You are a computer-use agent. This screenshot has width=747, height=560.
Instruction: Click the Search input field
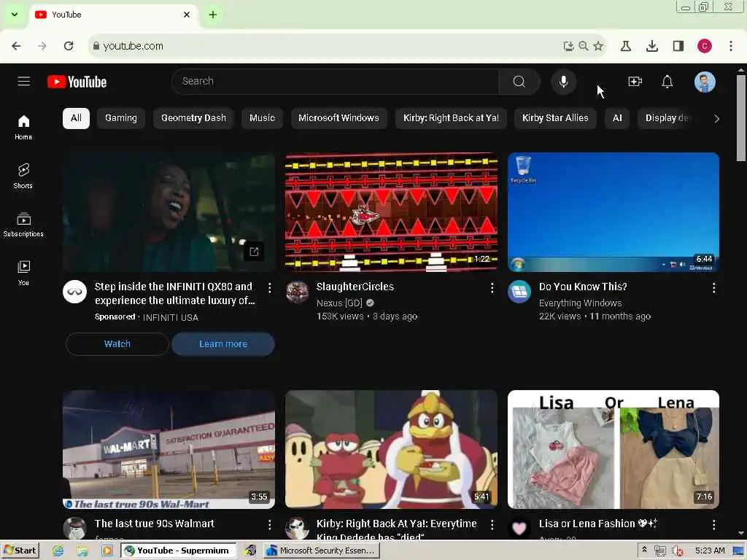335,82
